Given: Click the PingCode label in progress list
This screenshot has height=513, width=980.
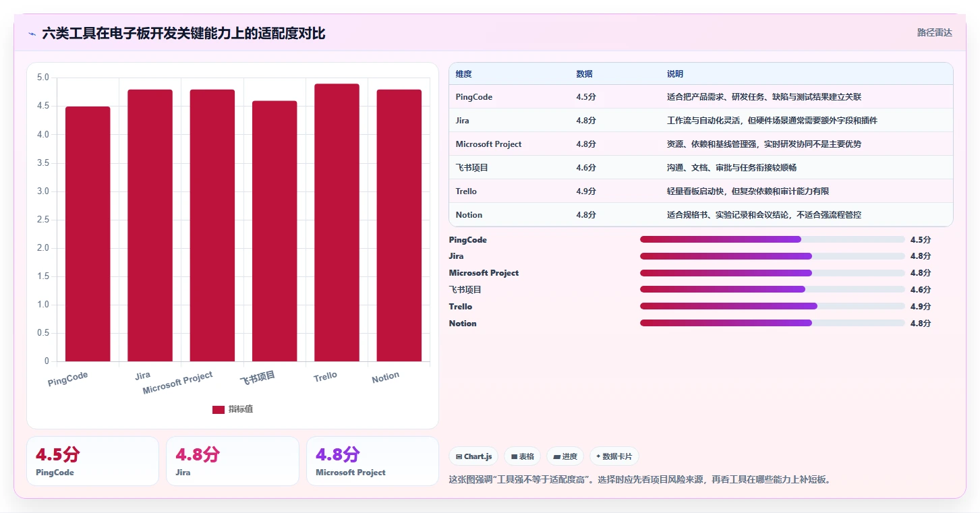Looking at the screenshot, I should point(468,240).
